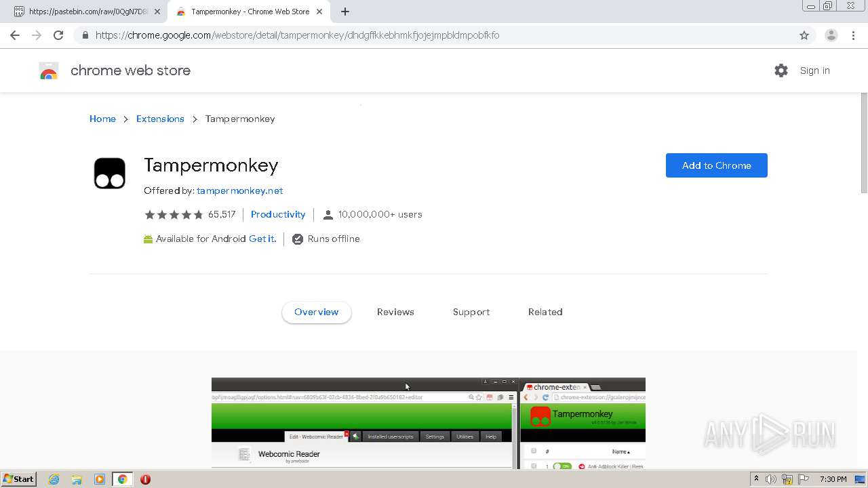The height and width of the screenshot is (488, 868).
Task: Click the padlock site info icon
Action: [x=85, y=35]
